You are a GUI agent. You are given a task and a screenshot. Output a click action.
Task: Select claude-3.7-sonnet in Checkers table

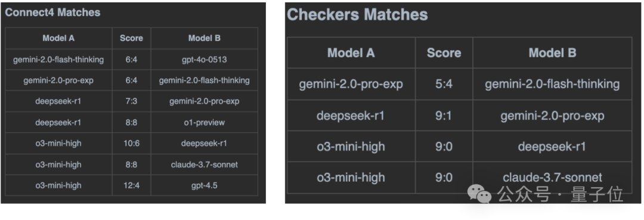[552, 177]
